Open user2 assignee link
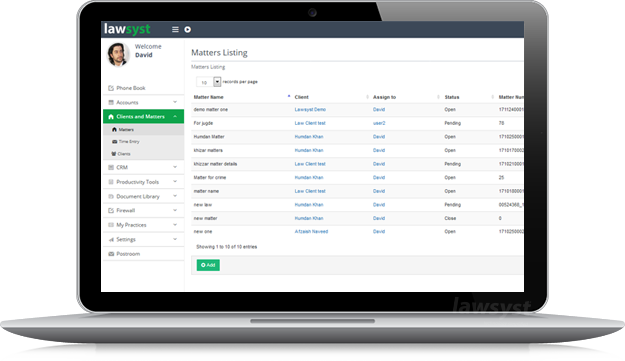The height and width of the screenshot is (361, 625). tap(379, 123)
